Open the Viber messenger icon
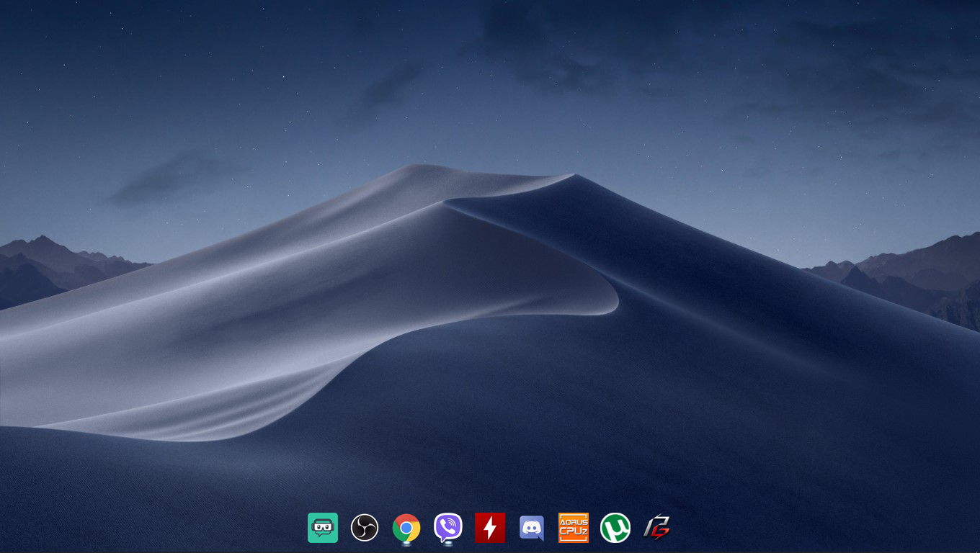 tap(447, 528)
